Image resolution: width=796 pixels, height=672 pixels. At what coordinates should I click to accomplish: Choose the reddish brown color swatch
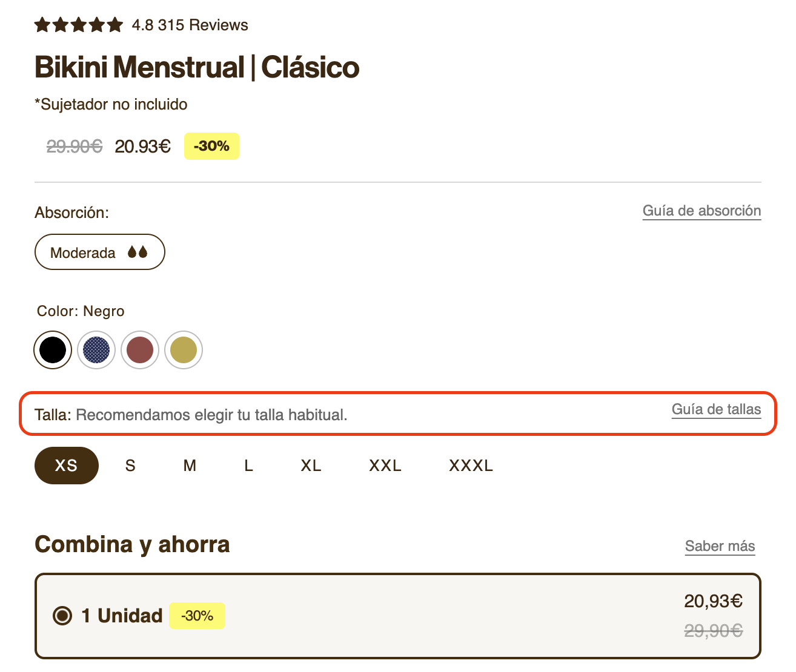point(140,350)
